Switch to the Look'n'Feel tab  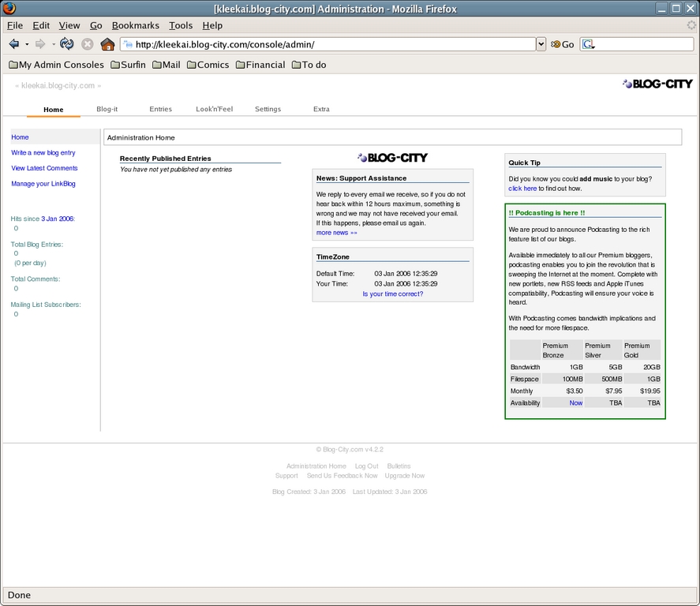[214, 109]
